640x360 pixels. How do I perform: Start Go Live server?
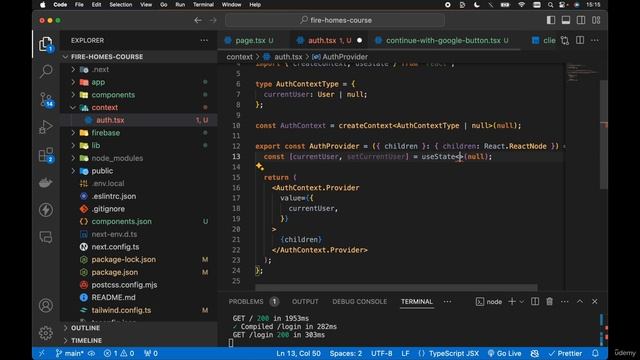click(x=504, y=353)
